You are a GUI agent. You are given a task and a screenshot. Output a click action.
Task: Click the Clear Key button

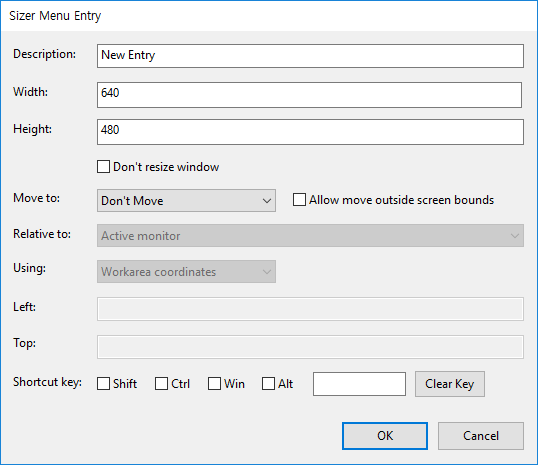pos(450,384)
